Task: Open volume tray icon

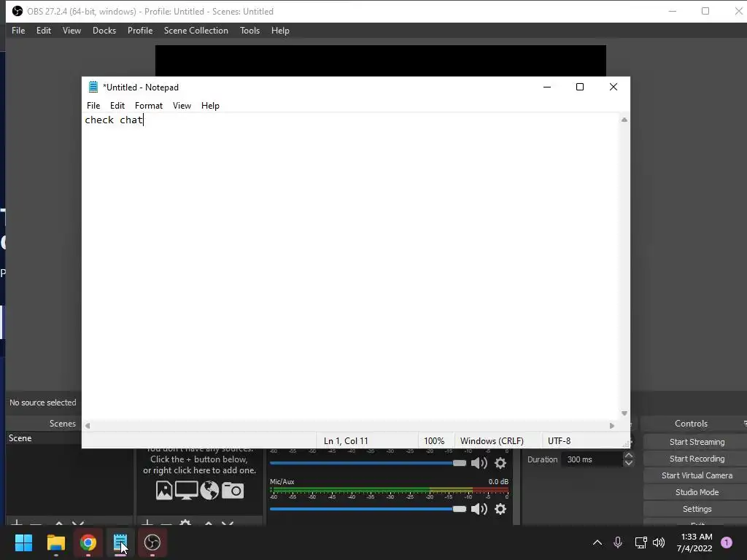Action: point(659,542)
